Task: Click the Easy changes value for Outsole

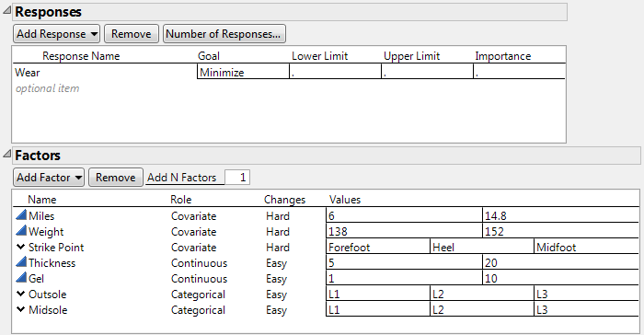Action: coord(276,295)
